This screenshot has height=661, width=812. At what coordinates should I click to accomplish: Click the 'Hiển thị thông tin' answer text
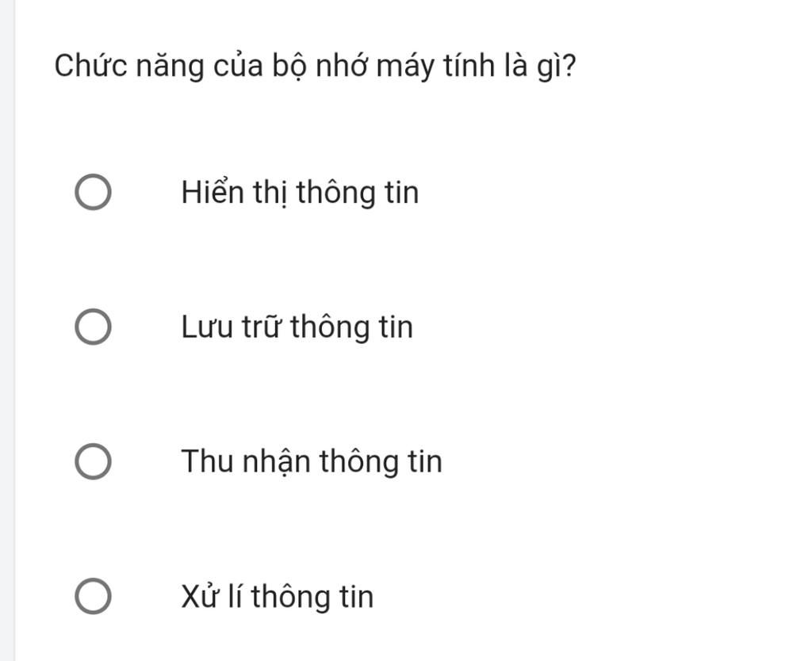tap(300, 193)
